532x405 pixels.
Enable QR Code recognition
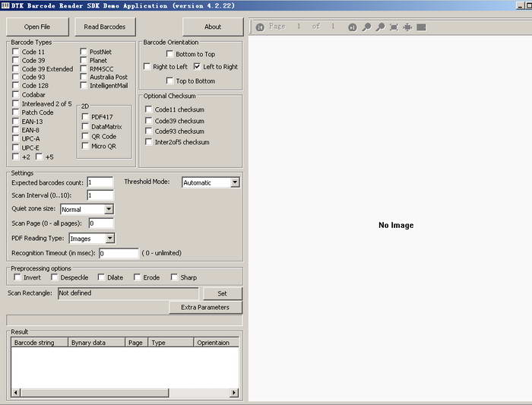coord(85,136)
